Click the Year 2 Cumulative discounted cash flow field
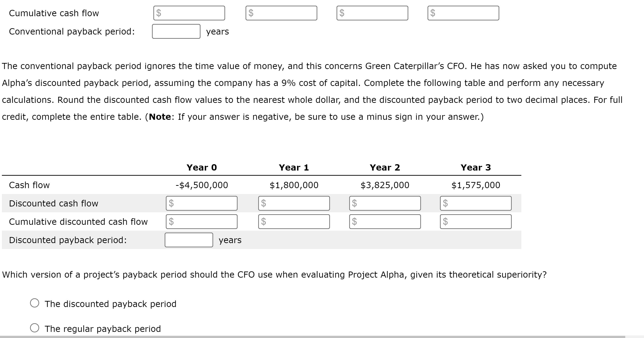Image resolution: width=644 pixels, height=338 pixels. (385, 221)
